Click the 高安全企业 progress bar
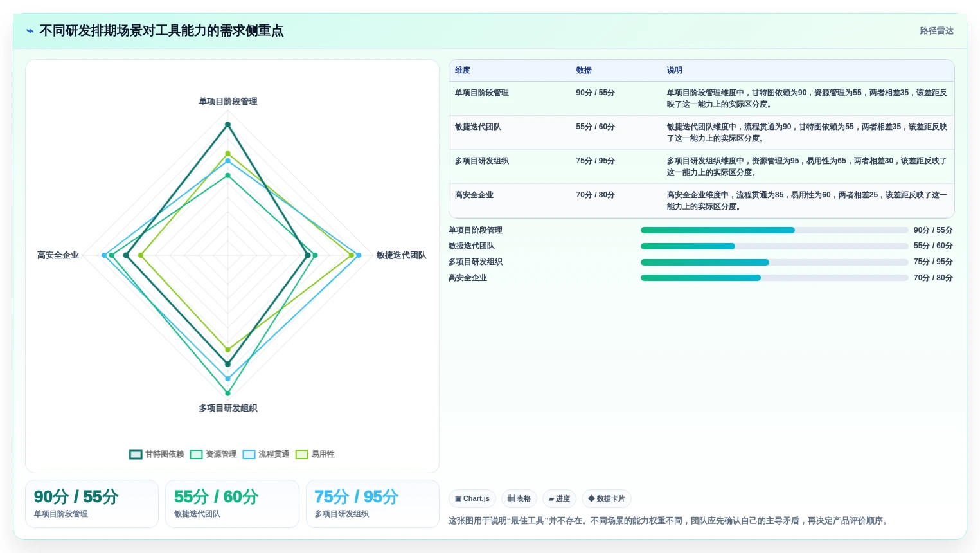980x553 pixels. coord(774,278)
